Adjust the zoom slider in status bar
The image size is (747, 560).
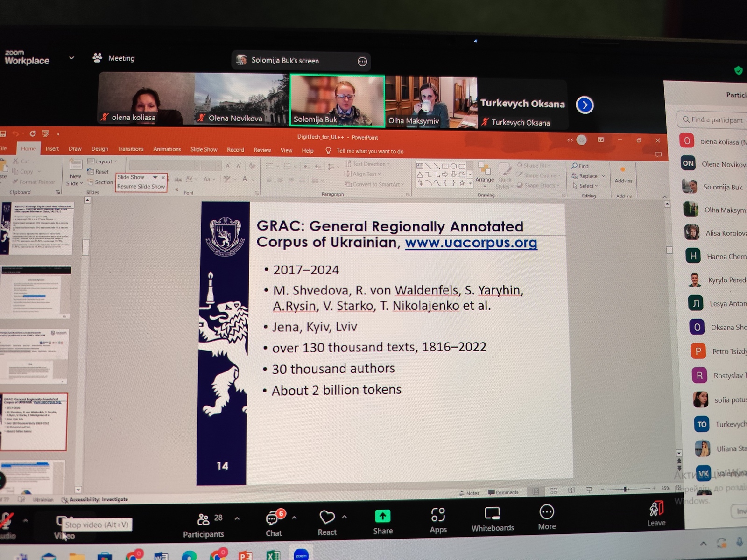pyautogui.click(x=625, y=489)
